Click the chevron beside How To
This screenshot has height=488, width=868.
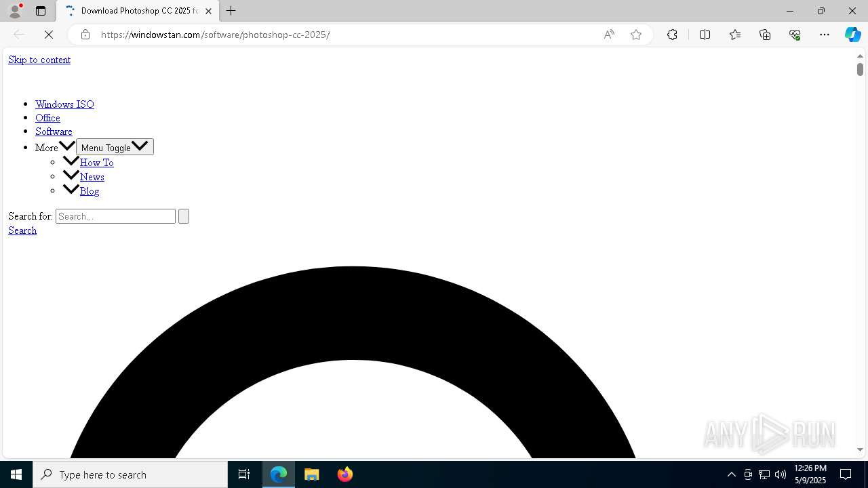[71, 161]
